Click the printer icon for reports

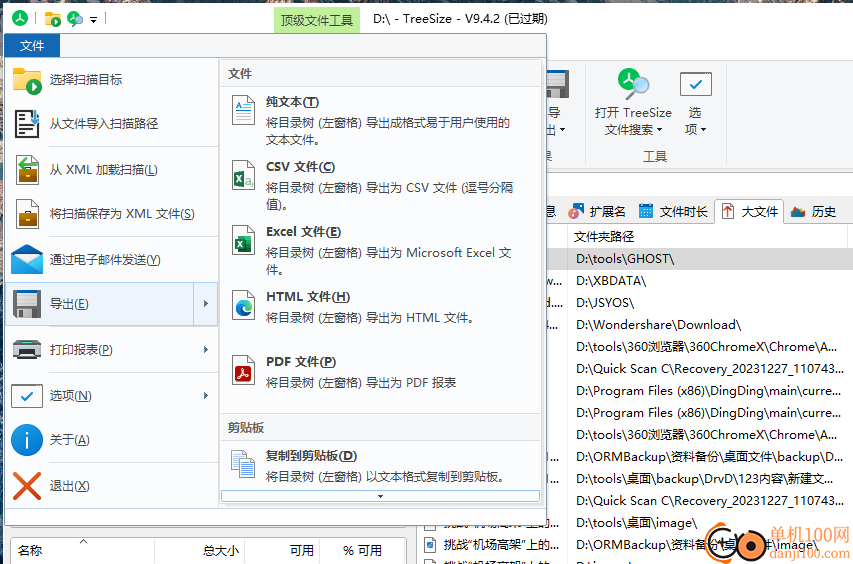27,350
